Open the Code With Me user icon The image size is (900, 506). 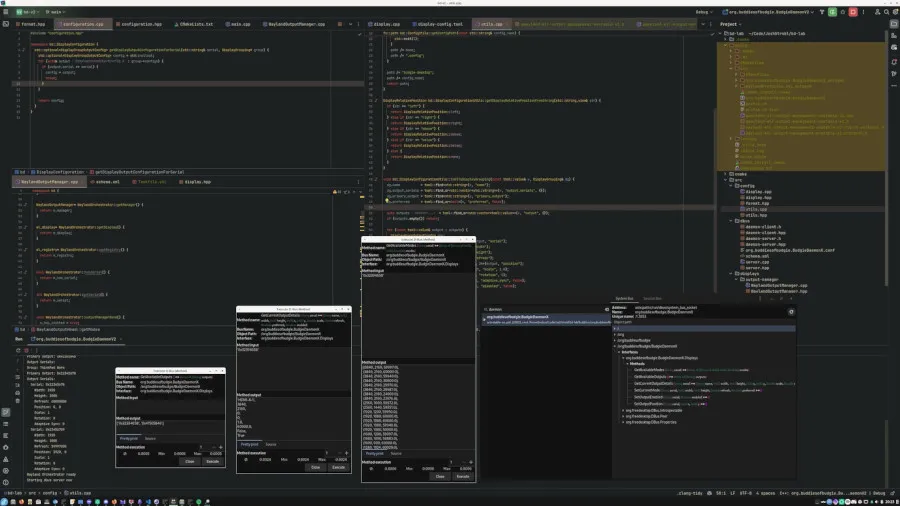pos(877,11)
